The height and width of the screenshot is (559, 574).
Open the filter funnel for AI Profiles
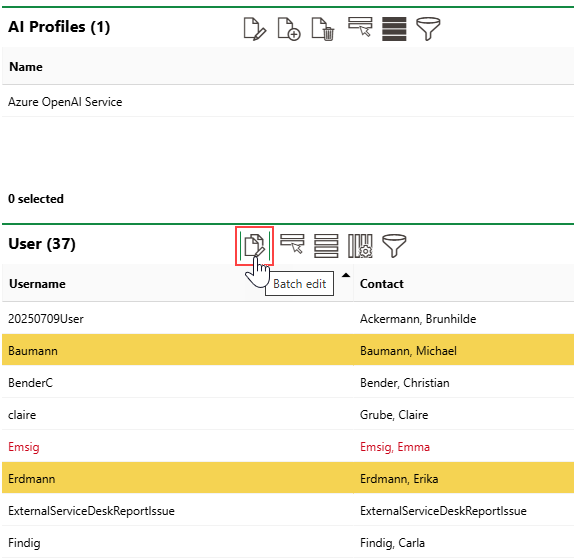click(428, 29)
